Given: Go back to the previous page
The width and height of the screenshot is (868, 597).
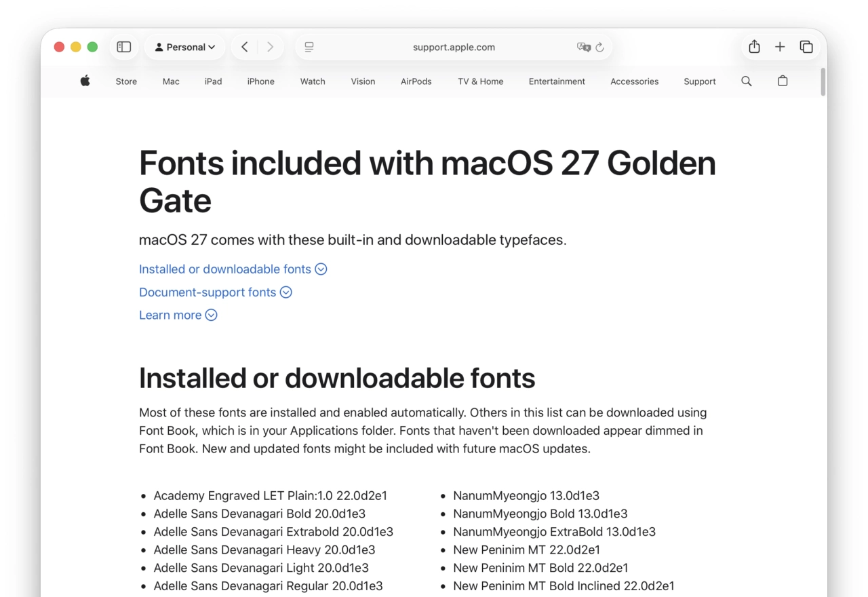Looking at the screenshot, I should click(x=245, y=47).
